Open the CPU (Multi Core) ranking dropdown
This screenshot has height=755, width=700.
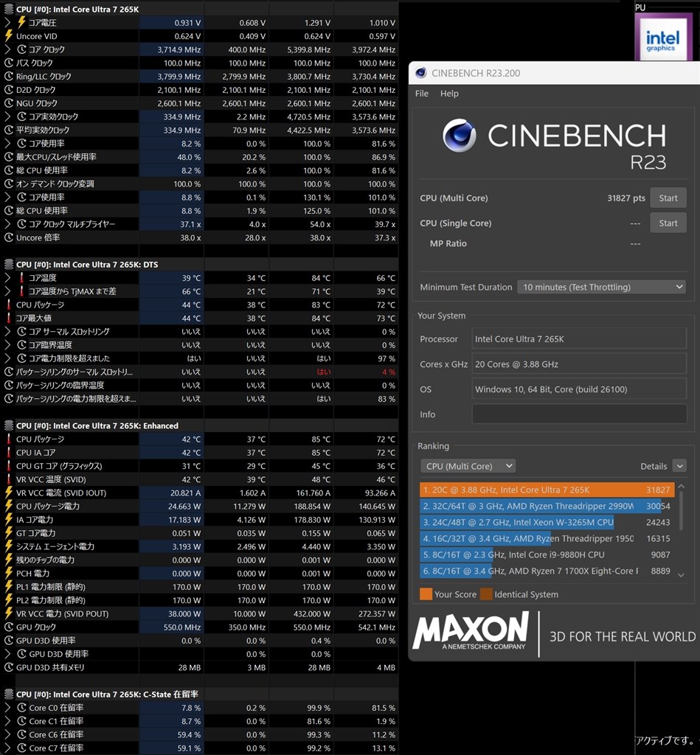click(468, 466)
